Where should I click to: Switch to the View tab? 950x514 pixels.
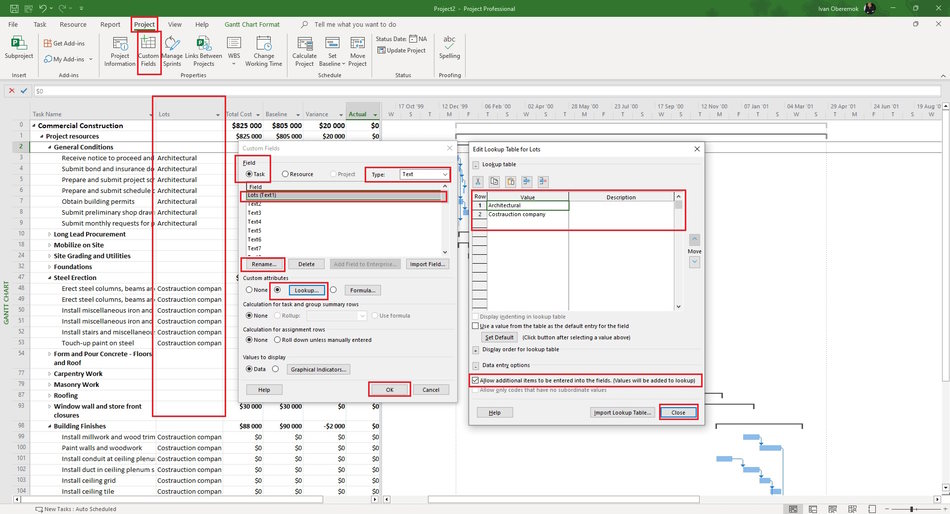tap(174, 24)
